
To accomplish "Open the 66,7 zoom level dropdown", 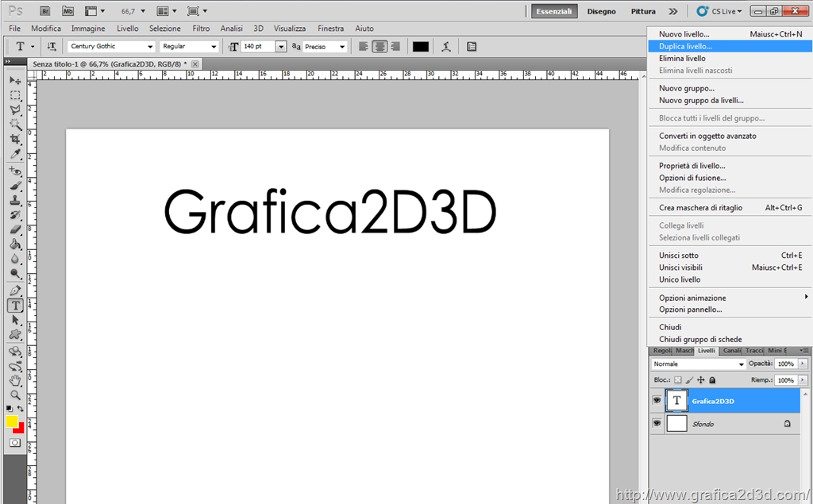I will click(143, 11).
